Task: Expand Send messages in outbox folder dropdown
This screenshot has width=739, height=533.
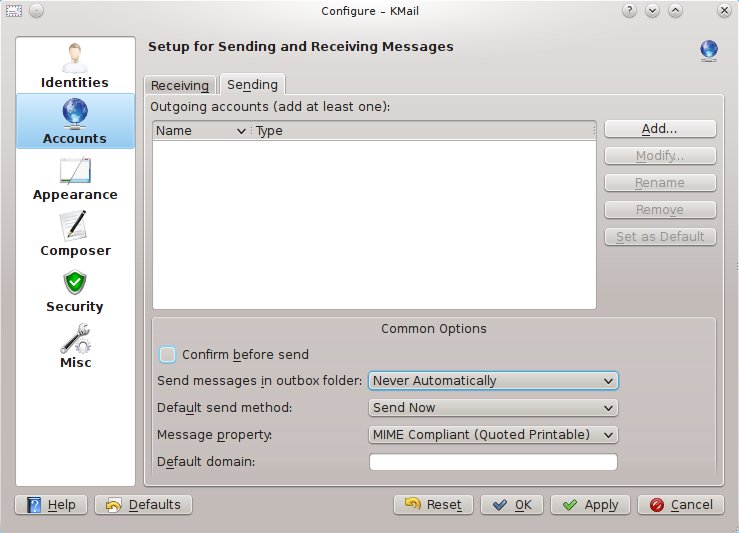Action: 493,381
